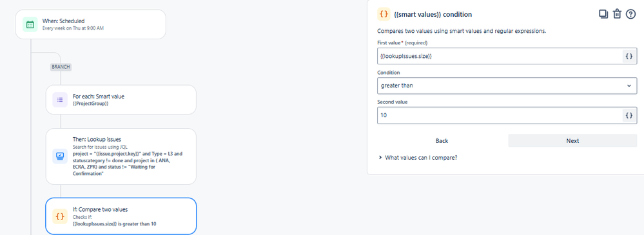Open the smart values picker for Second value
Image resolution: width=644 pixels, height=235 pixels.
point(629,116)
